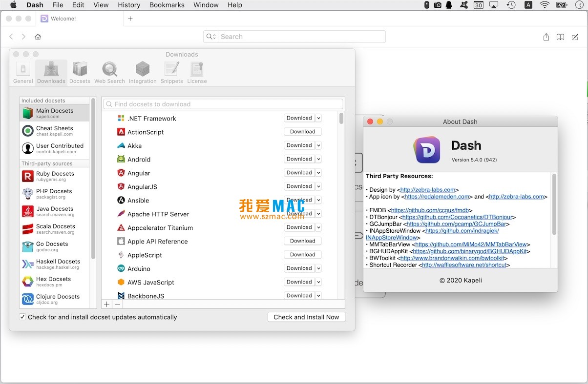Select Go Docsets source
Image resolution: width=588 pixels, height=384 pixels.
[55, 246]
